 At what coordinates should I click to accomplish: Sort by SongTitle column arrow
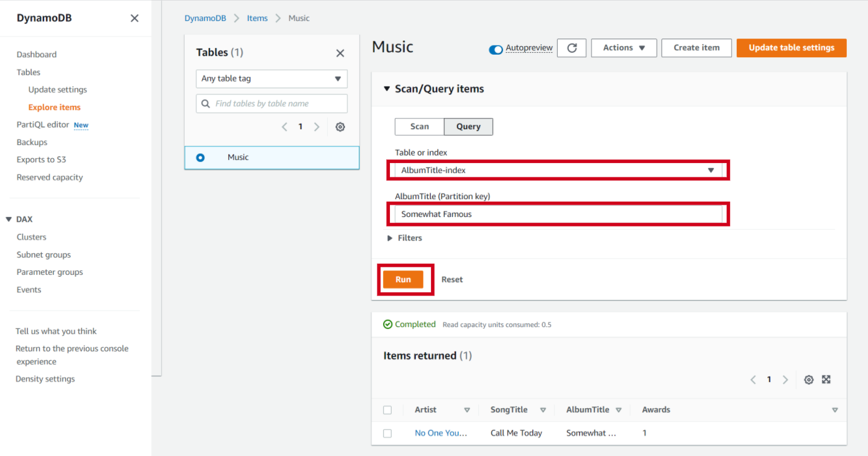pyautogui.click(x=543, y=410)
